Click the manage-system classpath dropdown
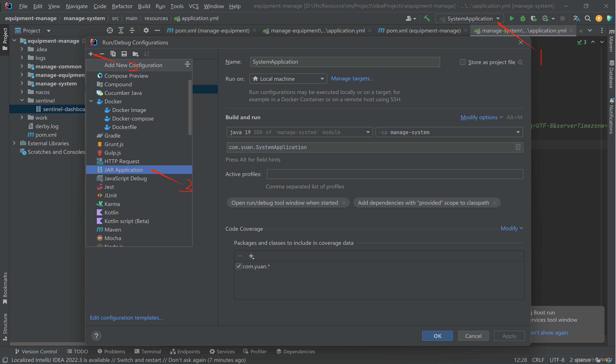This screenshot has width=616, height=364. click(449, 132)
